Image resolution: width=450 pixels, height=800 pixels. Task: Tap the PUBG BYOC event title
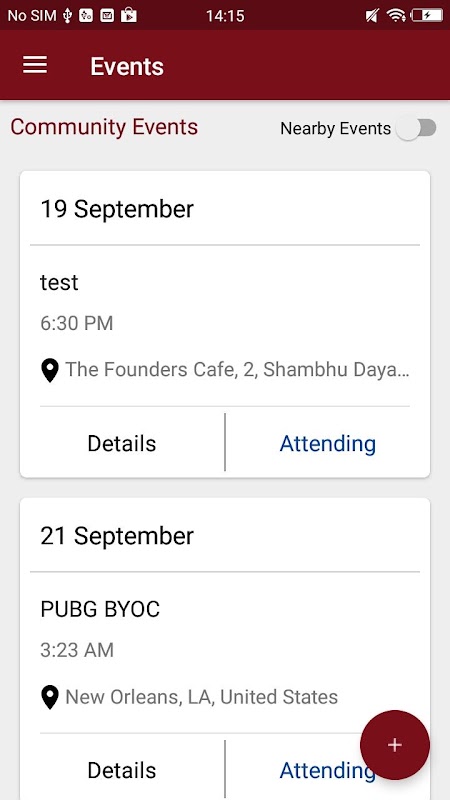coord(100,609)
